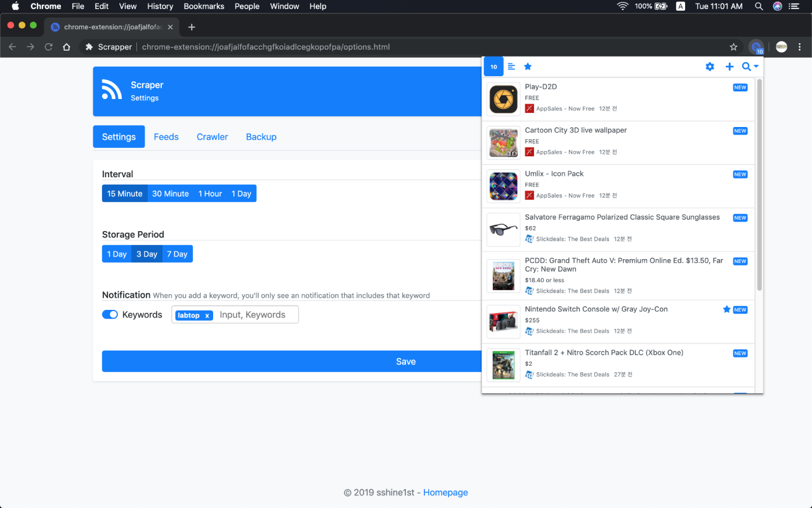Open the Crawler tab
The height and width of the screenshot is (508, 812).
point(212,137)
